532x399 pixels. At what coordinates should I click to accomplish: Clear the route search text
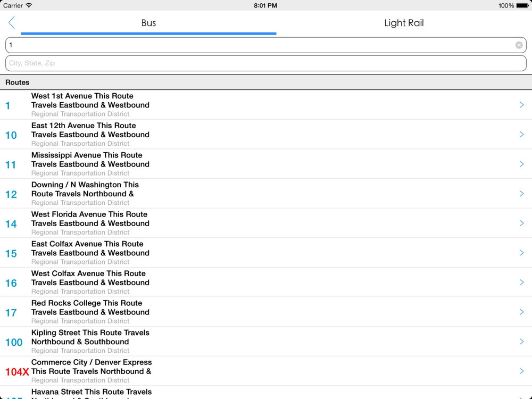519,45
